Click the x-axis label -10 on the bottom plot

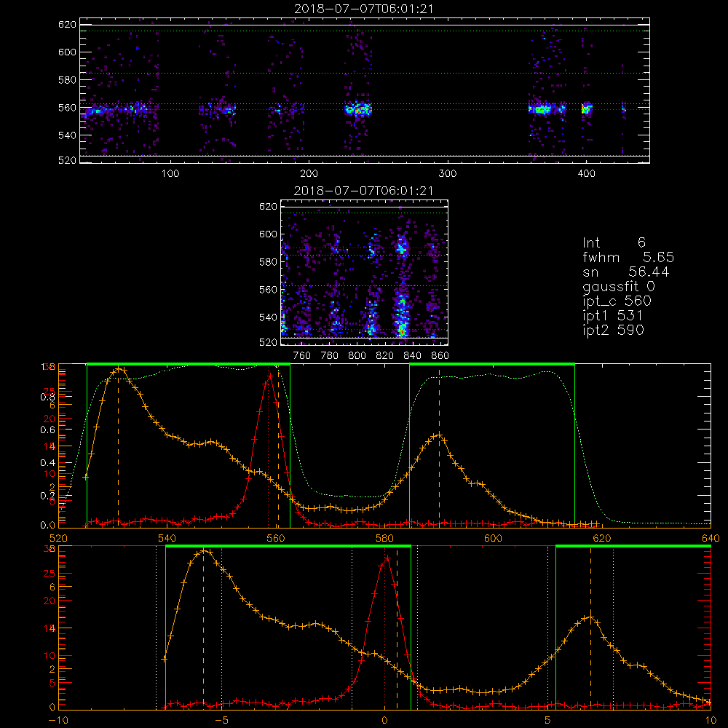(58, 721)
